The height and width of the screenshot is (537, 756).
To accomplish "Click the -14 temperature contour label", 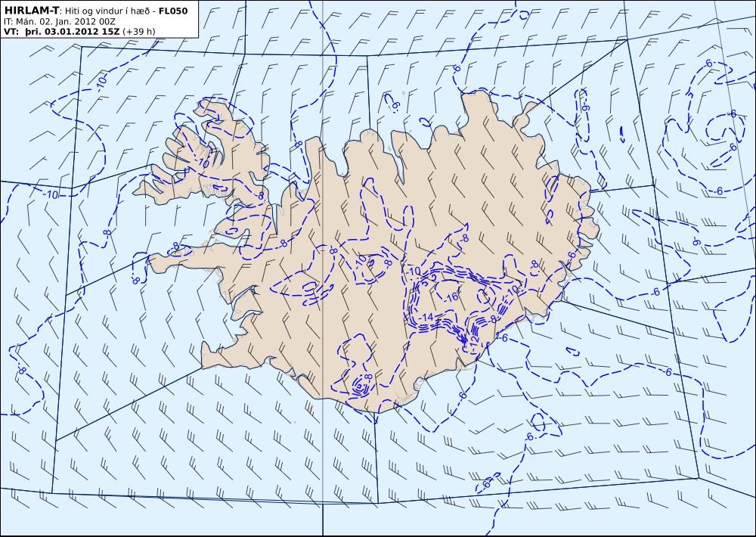I will [x=426, y=318].
